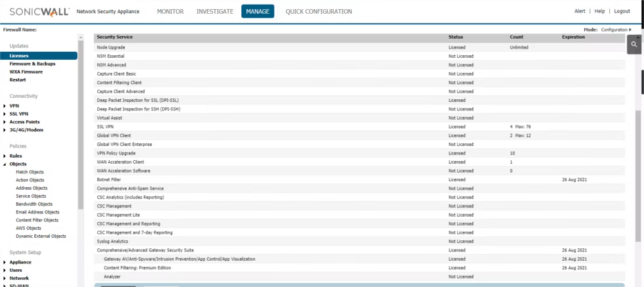Select Address Objects in sidebar
Image resolution: width=644 pixels, height=287 pixels.
click(x=32, y=188)
